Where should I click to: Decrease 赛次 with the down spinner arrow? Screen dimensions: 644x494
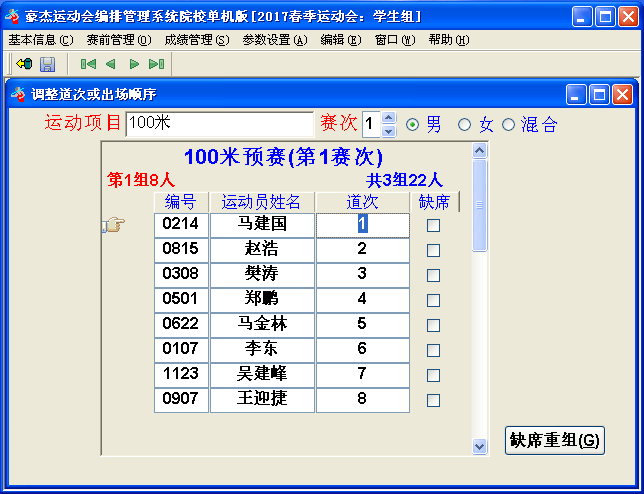point(389,131)
